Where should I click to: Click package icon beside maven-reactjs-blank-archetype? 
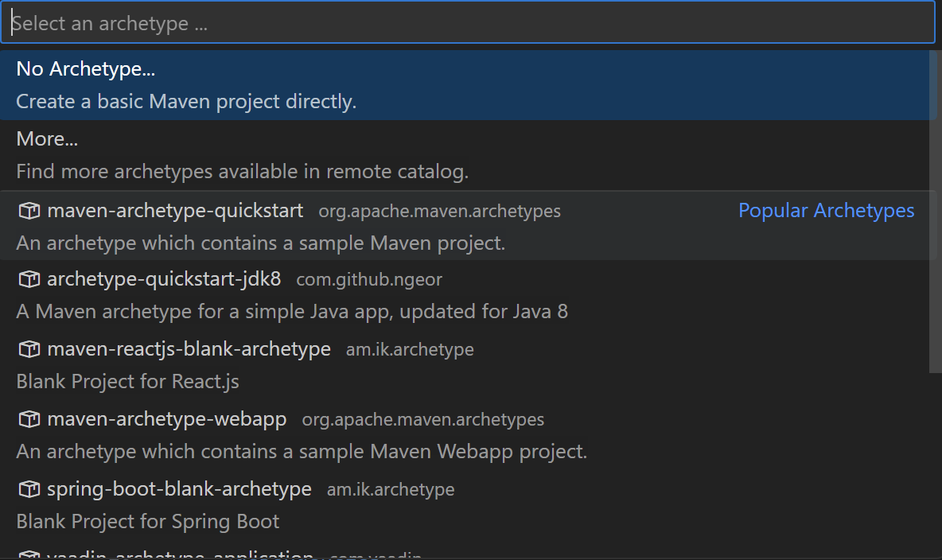(x=29, y=349)
